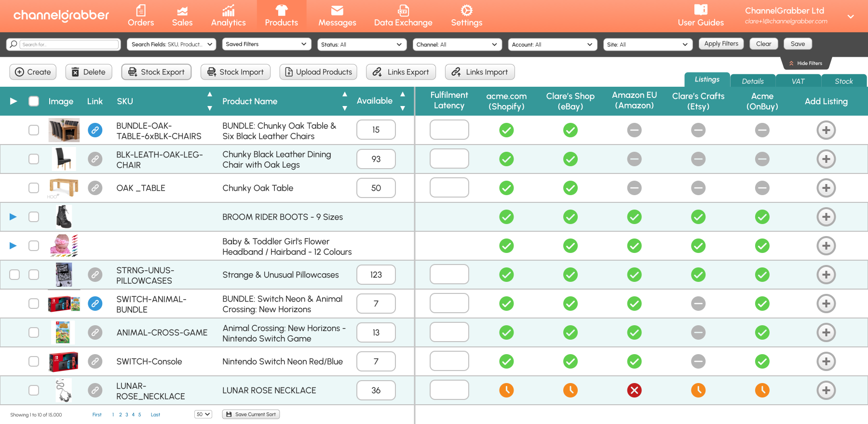The image size is (868, 424).
Task: Tick the checkbox for BLK-LEATH-OAK-LEG-CHAIR
Action: tap(34, 159)
